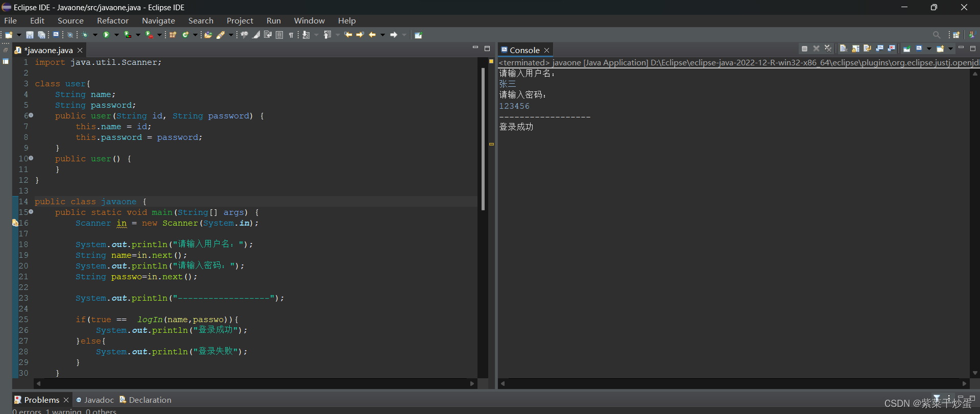Toggle Console Scroll Lock
The height and width of the screenshot is (414, 980).
click(x=855, y=48)
